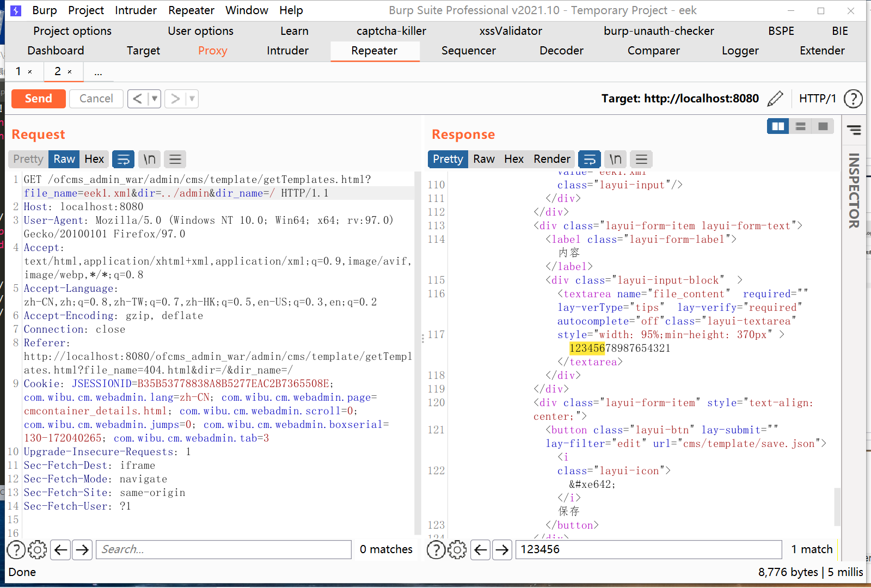Switch Response view to Hex

pyautogui.click(x=514, y=159)
